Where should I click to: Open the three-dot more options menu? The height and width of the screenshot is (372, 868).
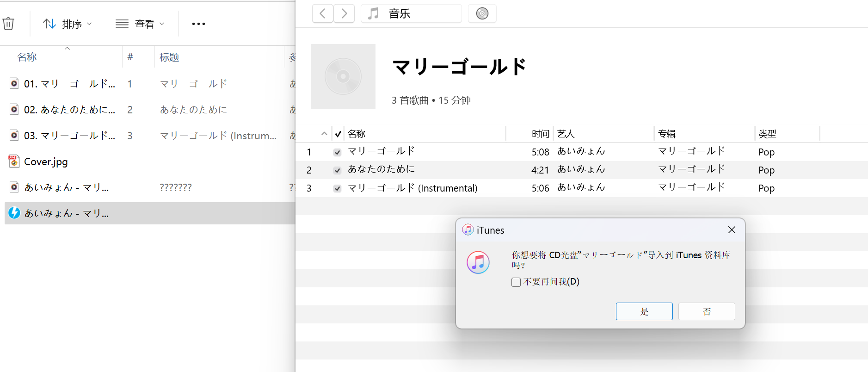pos(198,24)
